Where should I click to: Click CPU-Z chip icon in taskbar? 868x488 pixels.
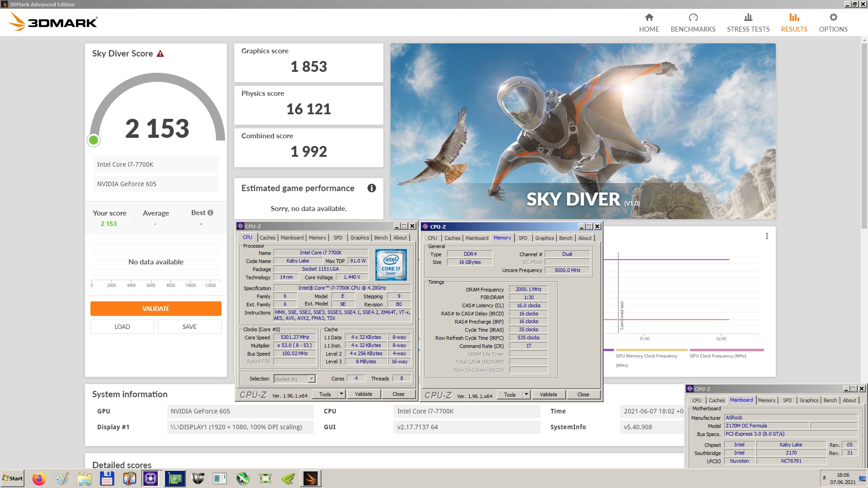click(151, 479)
